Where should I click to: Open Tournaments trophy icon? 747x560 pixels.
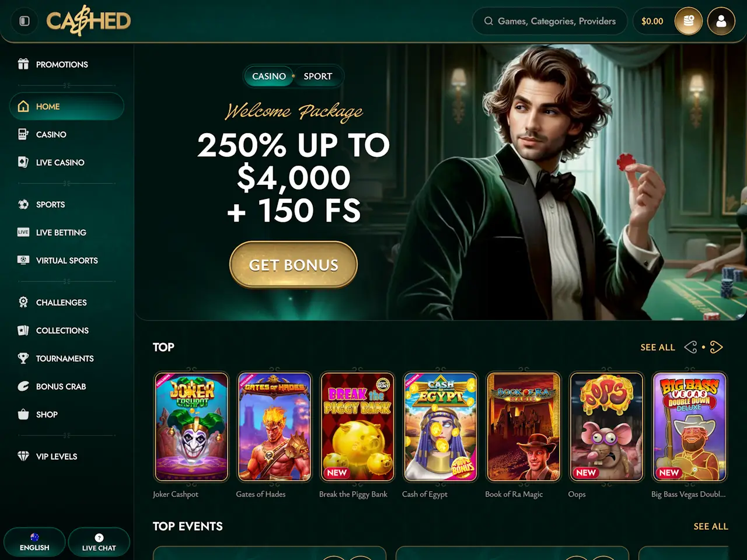(x=23, y=358)
